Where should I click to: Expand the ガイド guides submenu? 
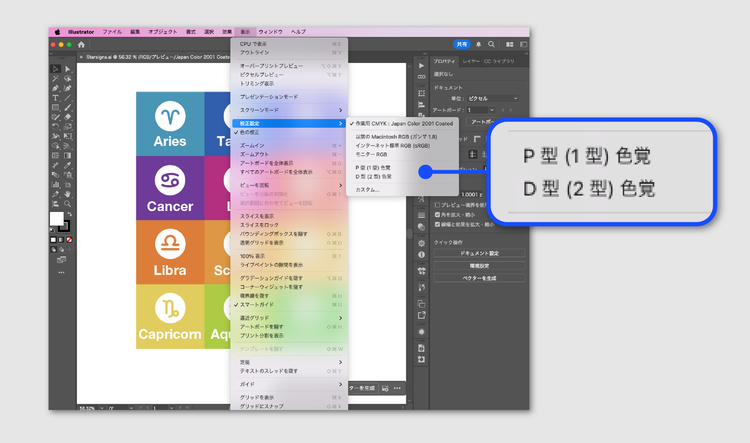point(288,384)
